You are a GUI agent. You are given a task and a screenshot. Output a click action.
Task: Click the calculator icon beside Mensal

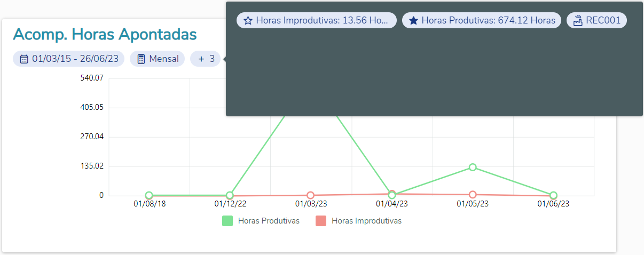click(x=142, y=59)
